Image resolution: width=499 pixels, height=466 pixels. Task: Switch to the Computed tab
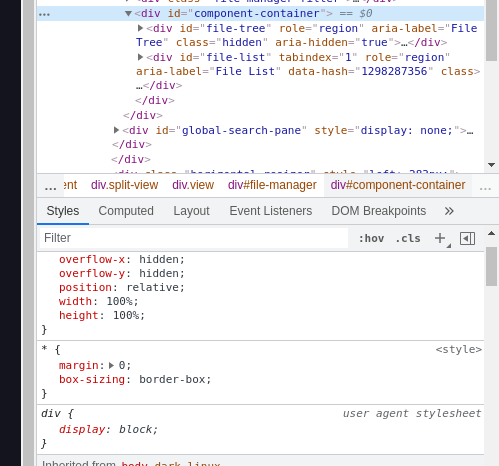126,211
